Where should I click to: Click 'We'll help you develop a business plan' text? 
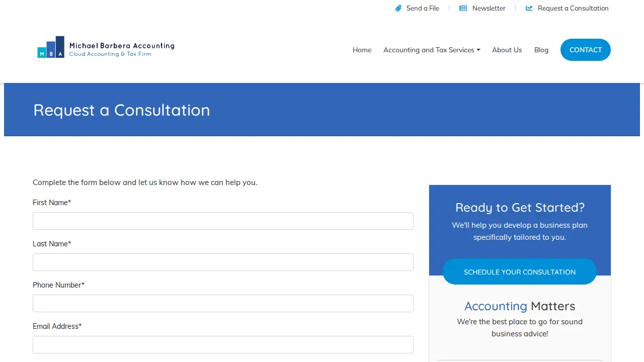point(520,225)
